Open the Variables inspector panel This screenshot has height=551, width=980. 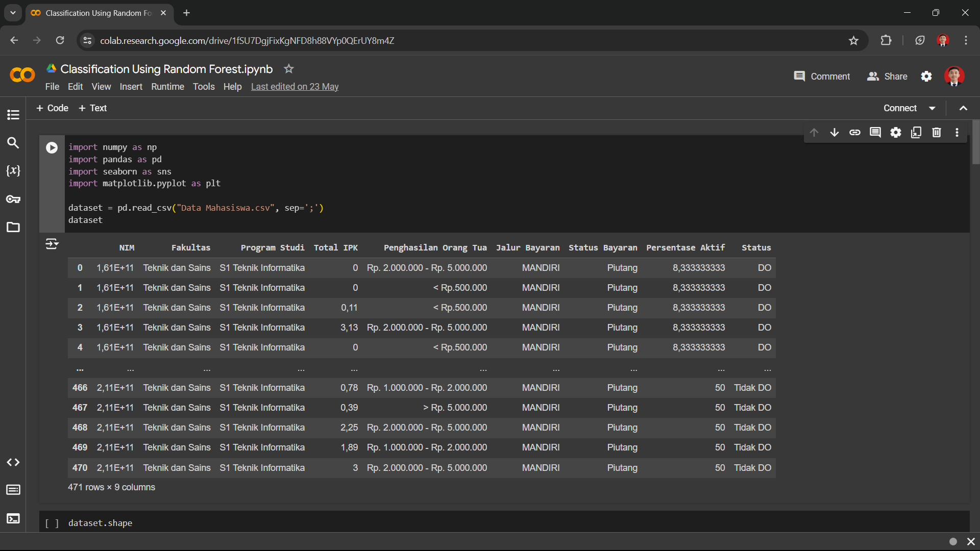tap(13, 171)
